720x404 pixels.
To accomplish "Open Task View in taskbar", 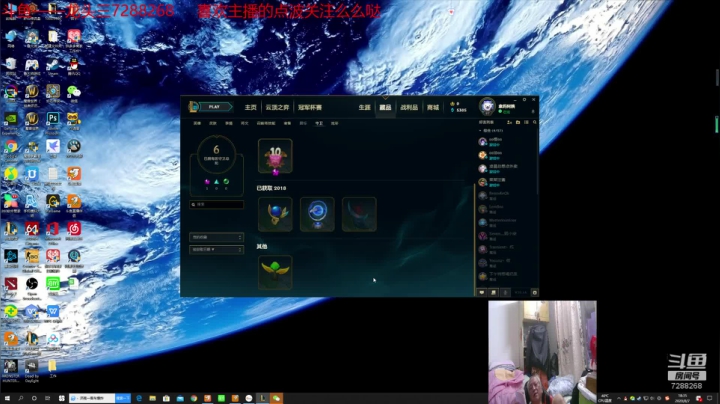I will [47, 398].
